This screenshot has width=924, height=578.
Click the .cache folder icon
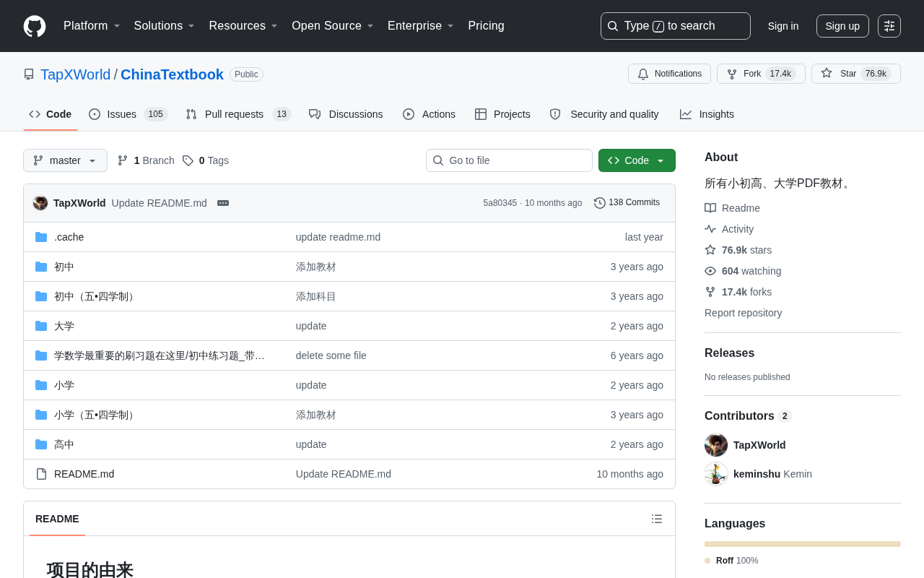click(x=41, y=237)
